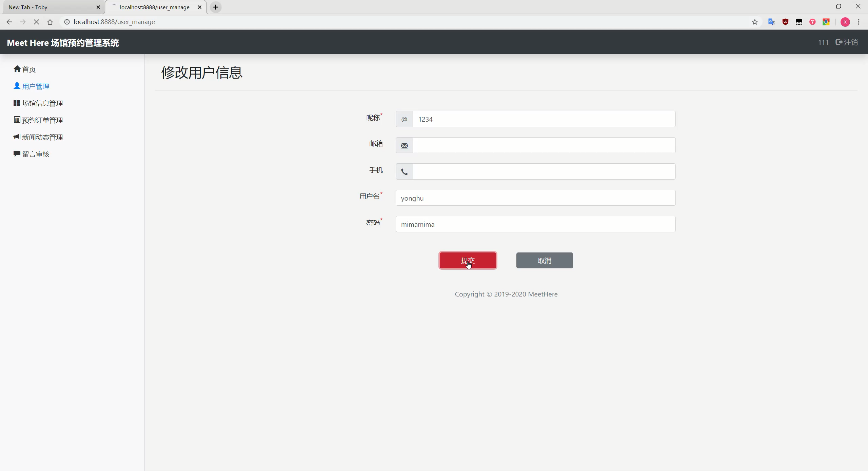The width and height of the screenshot is (868, 471).
Task: Click the browser home button
Action: (50, 22)
